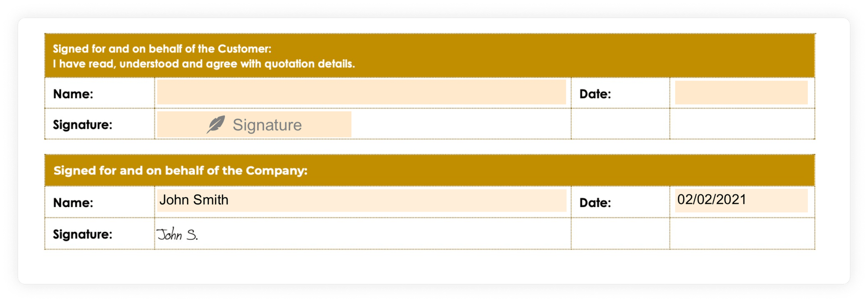868x302 pixels.
Task: Select the company Name field containing John Smith
Action: [361, 200]
